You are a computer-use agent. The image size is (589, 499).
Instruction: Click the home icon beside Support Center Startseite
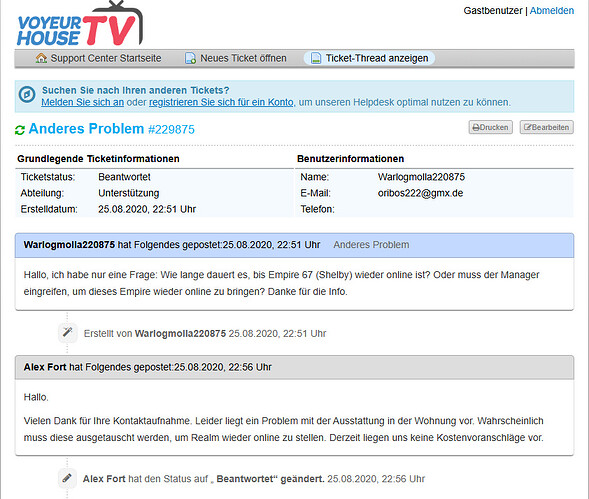41,58
